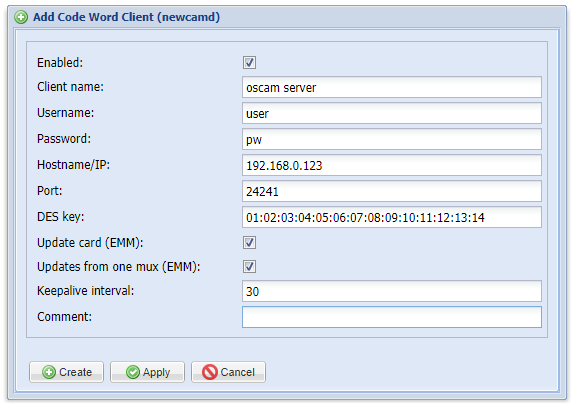Apply the client settings
The width and height of the screenshot is (575, 407).
[x=147, y=372]
